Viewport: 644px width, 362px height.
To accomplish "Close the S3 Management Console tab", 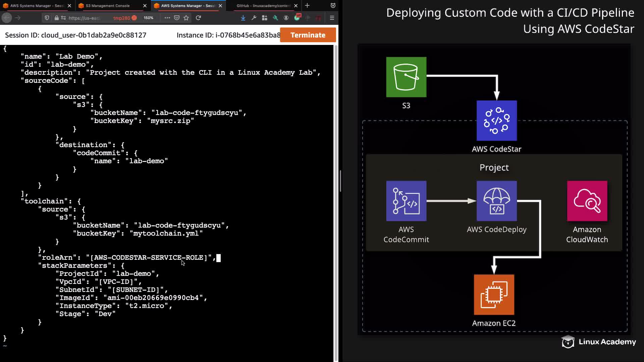I will tap(145, 6).
